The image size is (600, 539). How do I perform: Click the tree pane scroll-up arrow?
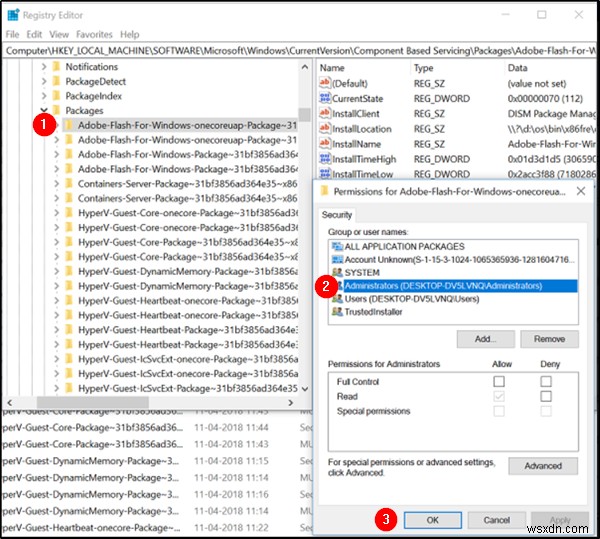(x=305, y=67)
